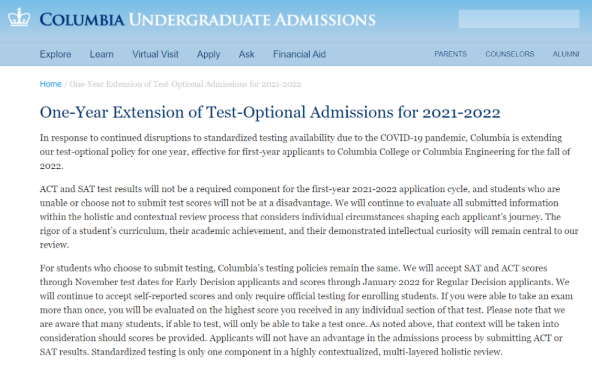Click the Undergraduate Admissions header title
The height and width of the screenshot is (374, 592).
[252, 20]
